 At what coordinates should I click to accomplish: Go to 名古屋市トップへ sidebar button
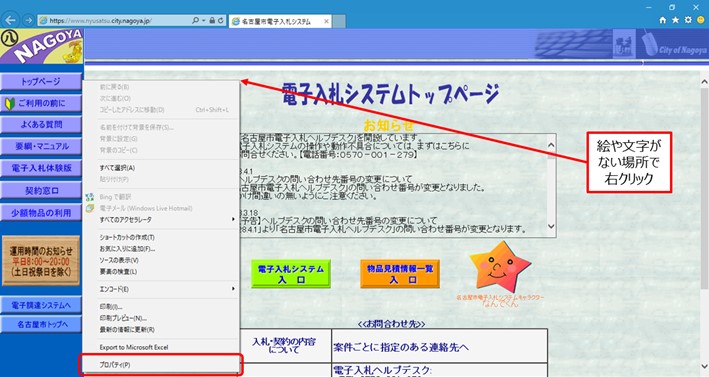click(41, 325)
